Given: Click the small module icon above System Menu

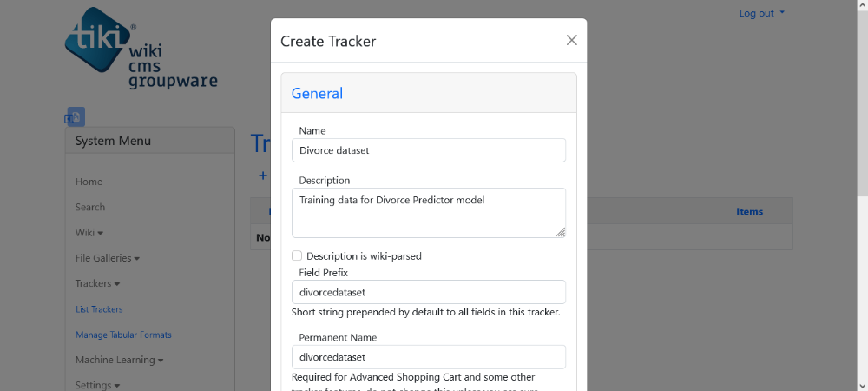Looking at the screenshot, I should click(x=75, y=116).
